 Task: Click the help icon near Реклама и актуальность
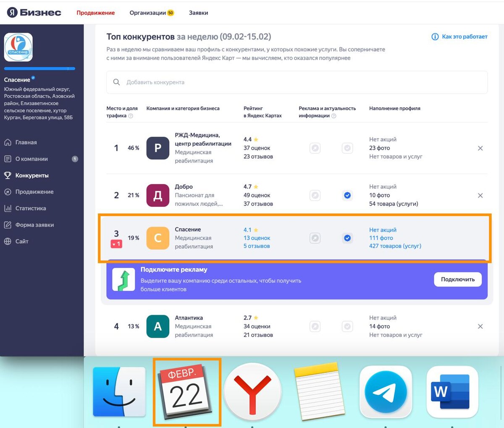pyautogui.click(x=334, y=116)
